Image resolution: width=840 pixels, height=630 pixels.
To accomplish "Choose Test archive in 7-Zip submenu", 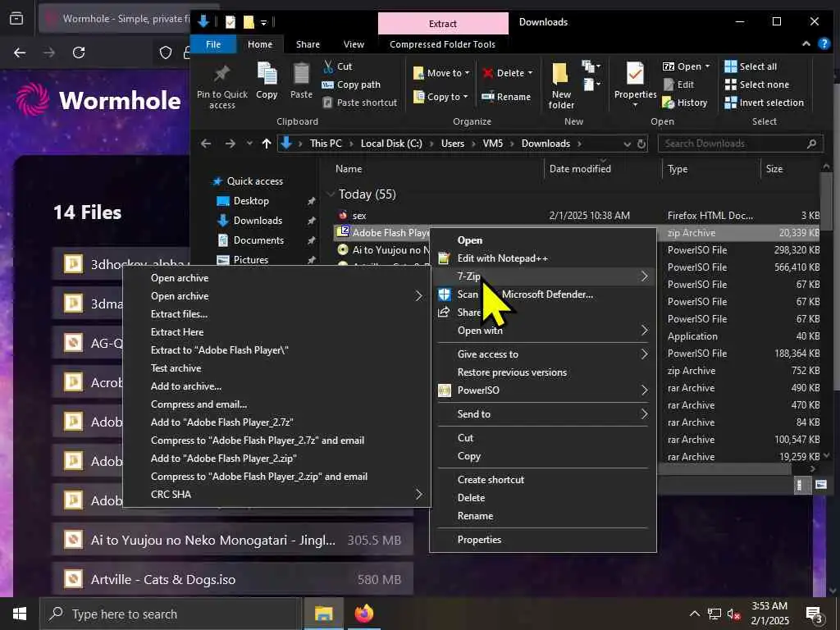I will pyautogui.click(x=176, y=368).
